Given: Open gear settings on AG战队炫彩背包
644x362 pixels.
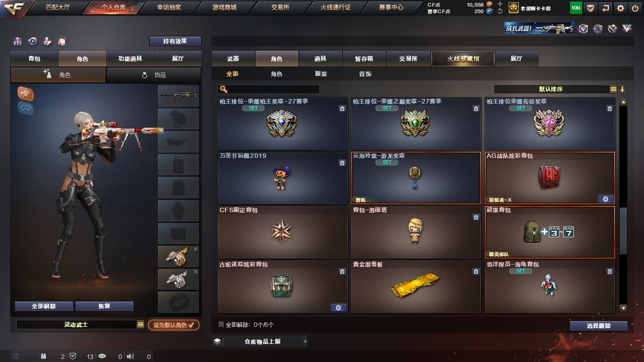Looking at the screenshot, I should pos(606,199).
